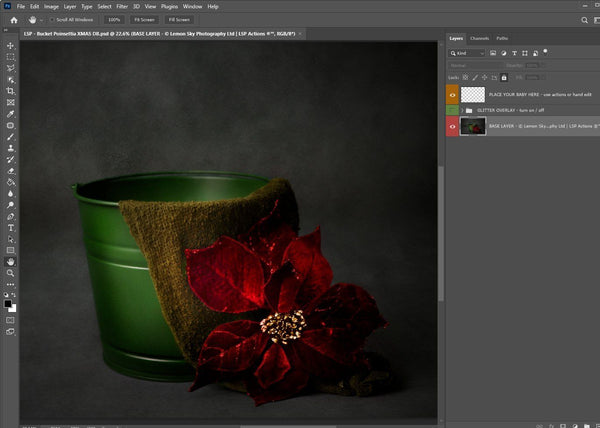Image resolution: width=600 pixels, height=428 pixels.
Task: Click the Lock All padlock icon
Action: point(504,77)
